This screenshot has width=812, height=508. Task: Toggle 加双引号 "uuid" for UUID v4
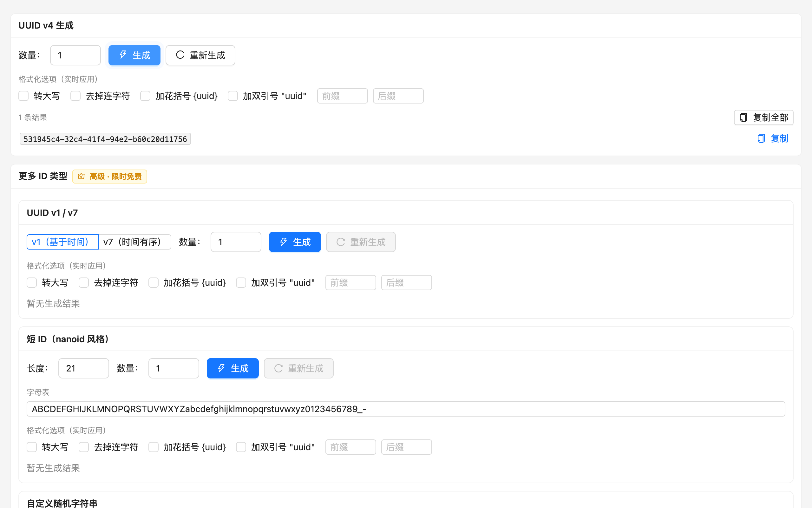[233, 96]
